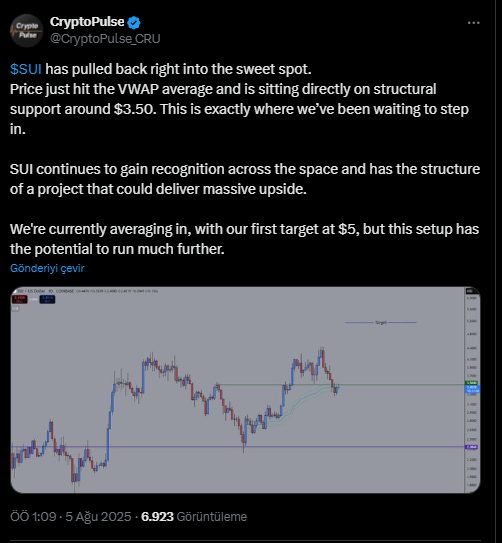Click the Target label on the chart

[381, 322]
